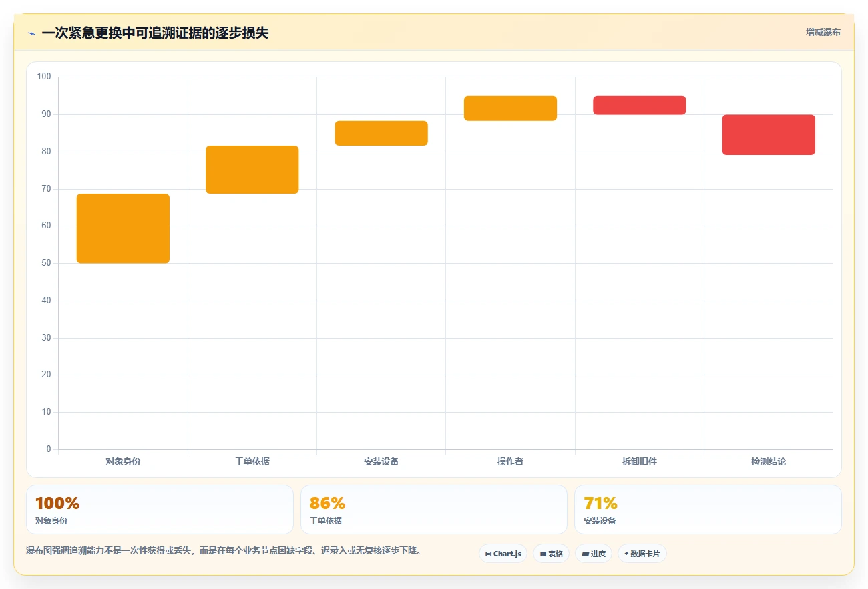This screenshot has width=868, height=589.
Task: Click the orange 操作者 waterfall bar
Action: tap(510, 108)
